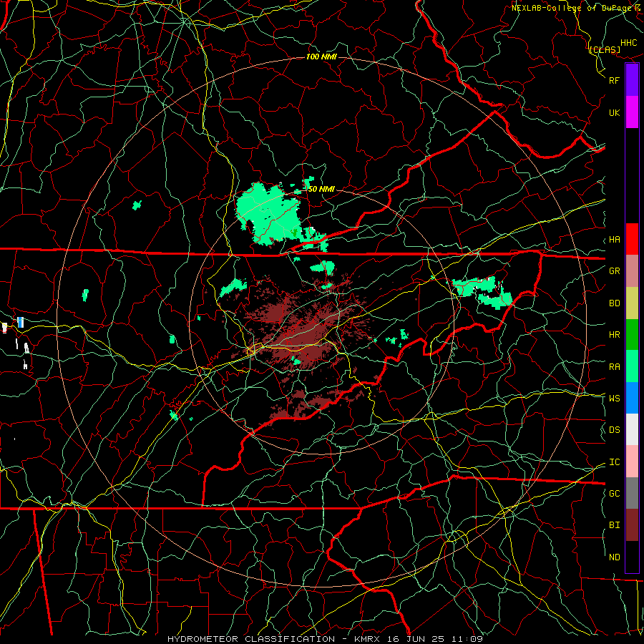Pick the yellow BD legend color swatch

pos(632,303)
